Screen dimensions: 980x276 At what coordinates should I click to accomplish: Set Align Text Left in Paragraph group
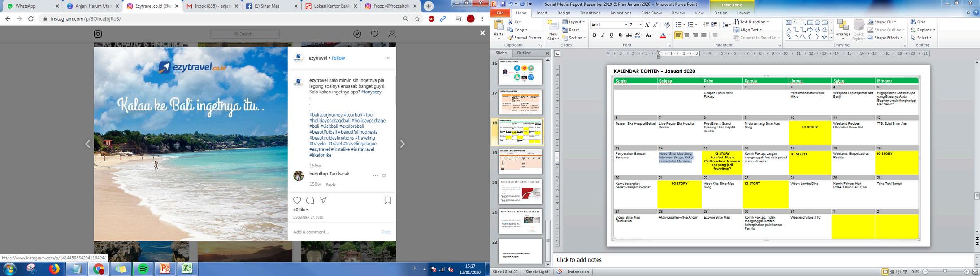pos(678,35)
